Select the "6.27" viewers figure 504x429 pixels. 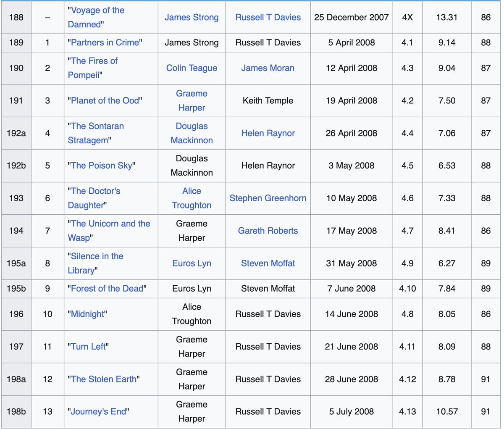(x=447, y=263)
